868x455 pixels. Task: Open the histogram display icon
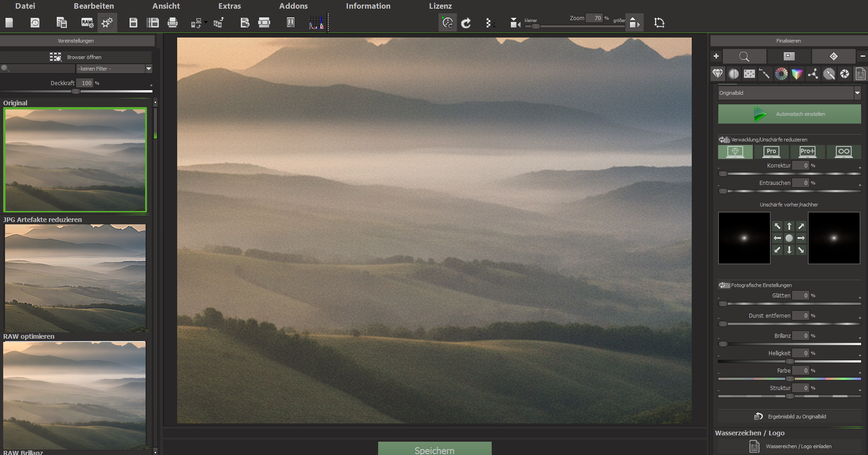[x=316, y=22]
